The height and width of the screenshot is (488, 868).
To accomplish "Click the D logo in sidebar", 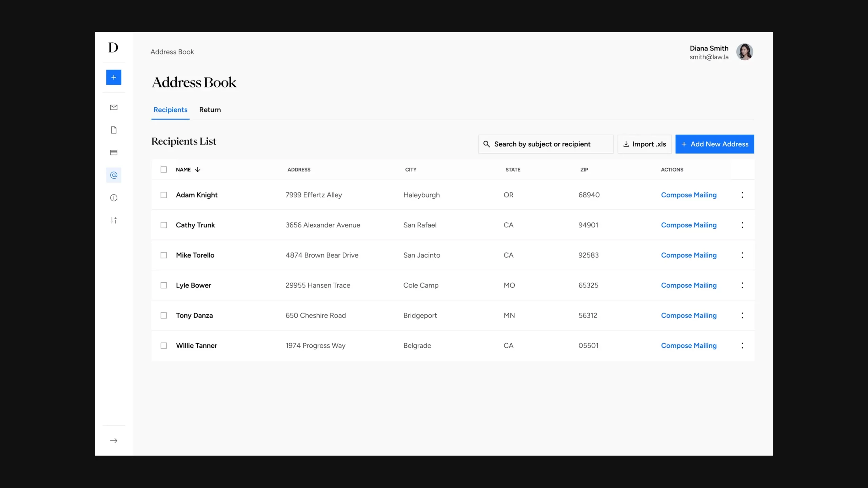I will pyautogui.click(x=113, y=47).
